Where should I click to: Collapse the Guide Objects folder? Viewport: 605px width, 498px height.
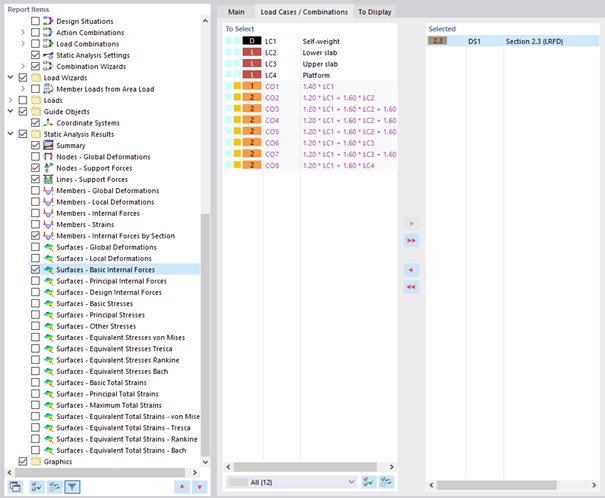click(10, 111)
